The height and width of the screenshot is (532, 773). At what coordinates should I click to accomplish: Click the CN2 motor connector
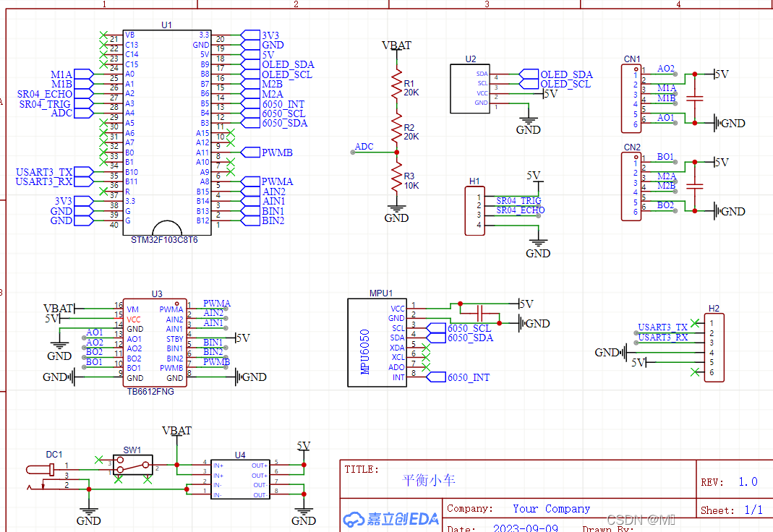tap(631, 186)
